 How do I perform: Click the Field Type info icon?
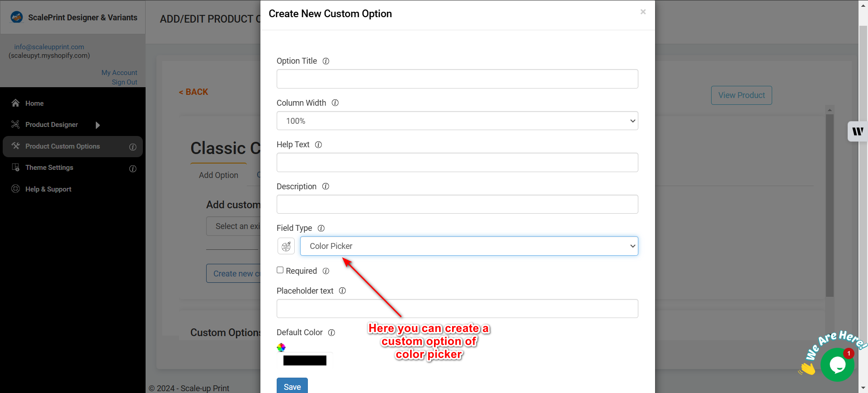coord(321,229)
